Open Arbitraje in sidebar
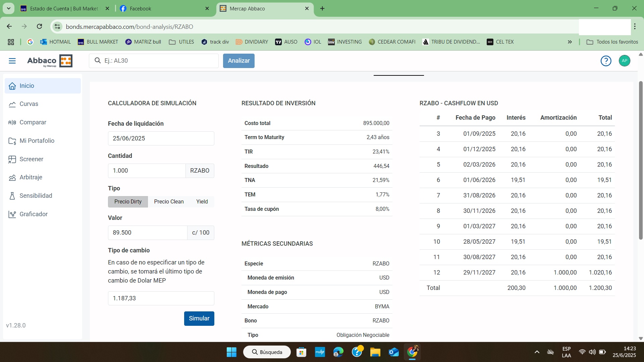The height and width of the screenshot is (362, 644). click(31, 177)
